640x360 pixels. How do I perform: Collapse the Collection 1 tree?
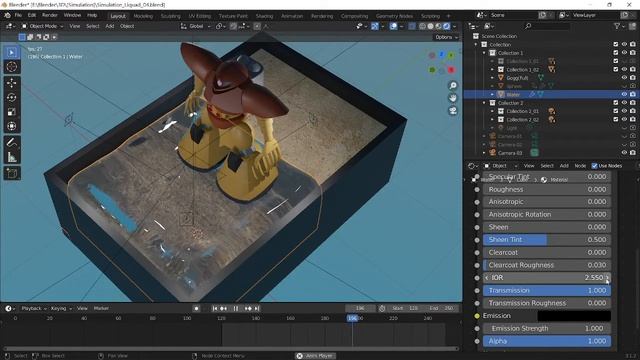(x=484, y=53)
